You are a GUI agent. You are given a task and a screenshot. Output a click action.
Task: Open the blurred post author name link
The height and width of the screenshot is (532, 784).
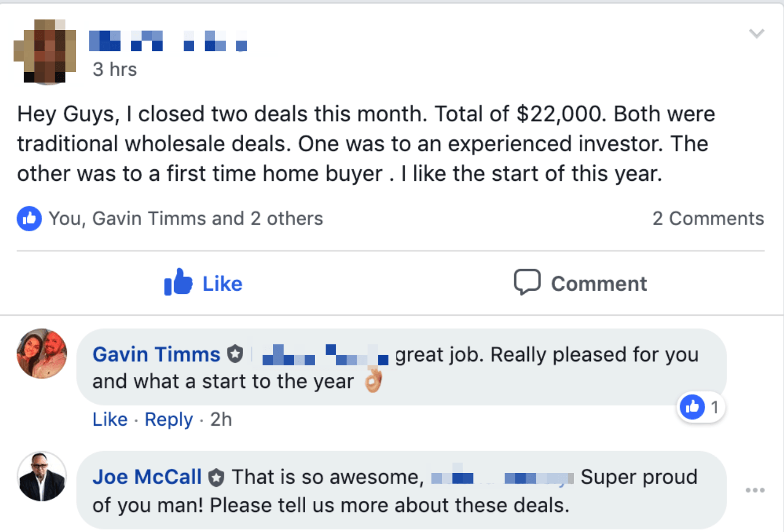pyautogui.click(x=168, y=40)
